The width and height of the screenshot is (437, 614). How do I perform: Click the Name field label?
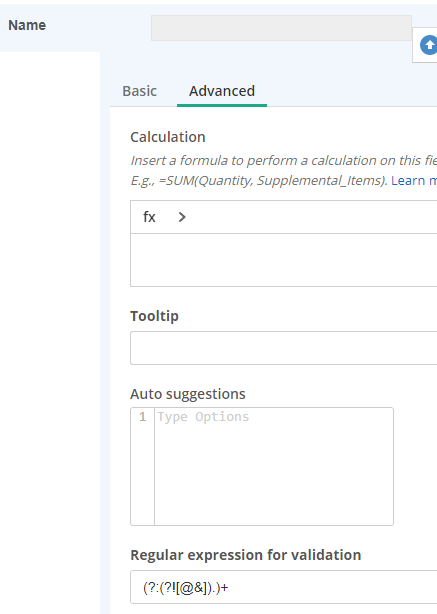[x=27, y=25]
